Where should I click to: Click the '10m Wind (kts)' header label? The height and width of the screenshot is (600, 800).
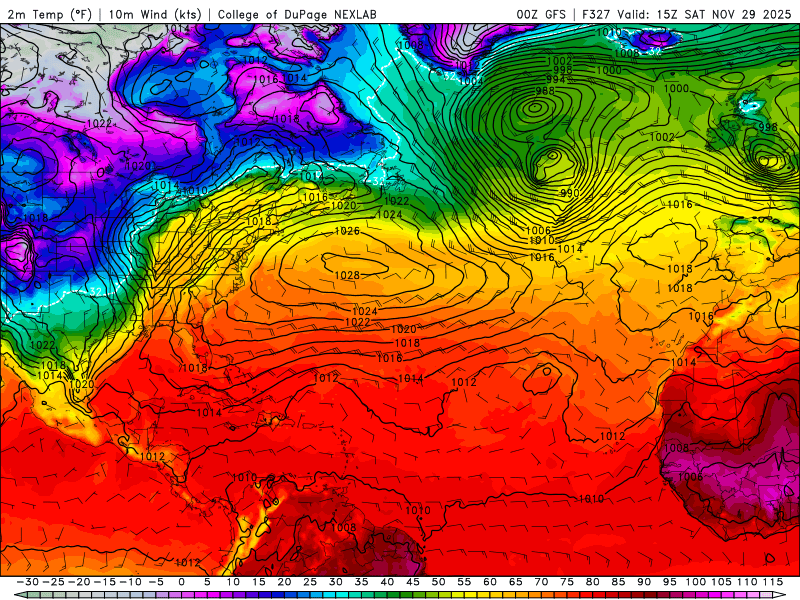pyautogui.click(x=155, y=14)
